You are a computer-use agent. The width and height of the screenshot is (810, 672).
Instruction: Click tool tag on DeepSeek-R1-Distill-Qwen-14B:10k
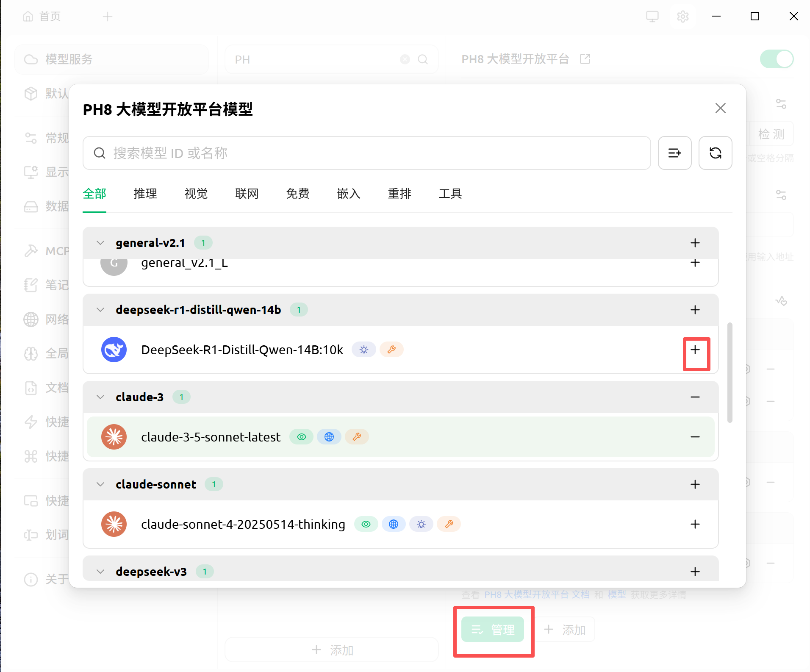click(x=391, y=350)
